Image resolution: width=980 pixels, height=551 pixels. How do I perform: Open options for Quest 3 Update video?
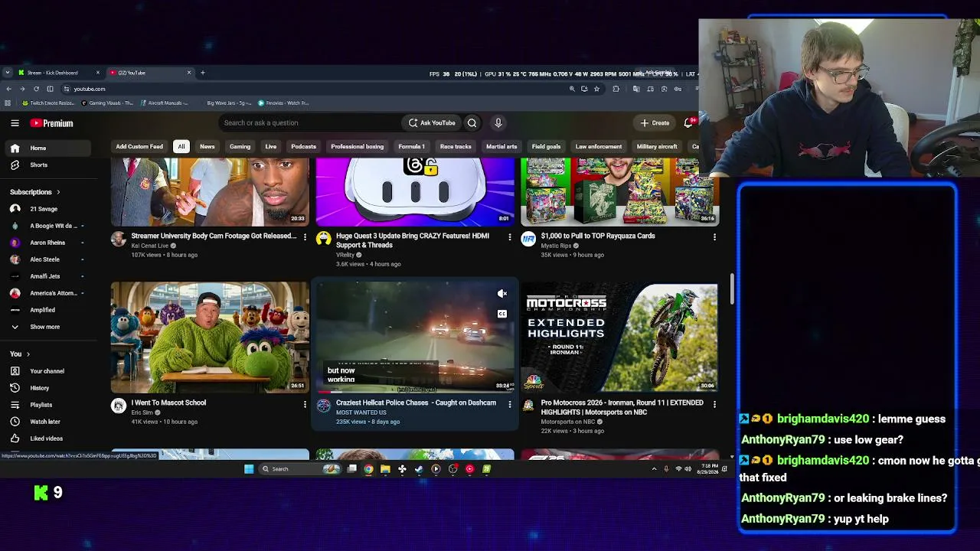click(x=510, y=237)
